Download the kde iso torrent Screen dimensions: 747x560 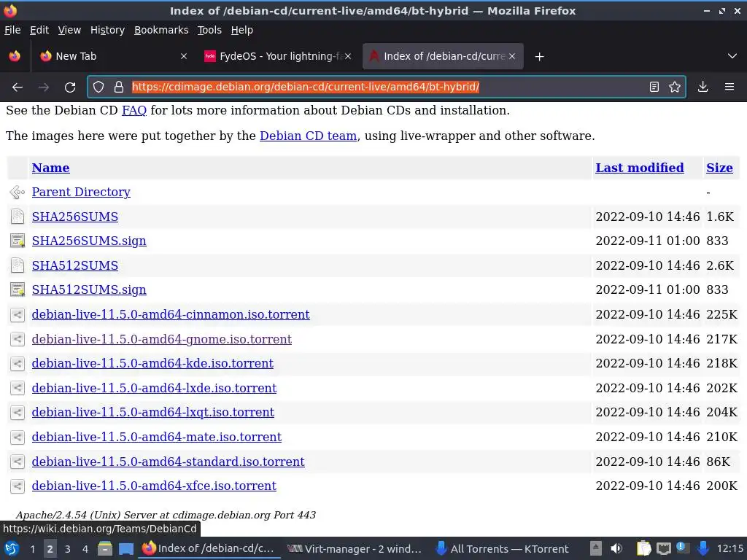(152, 363)
